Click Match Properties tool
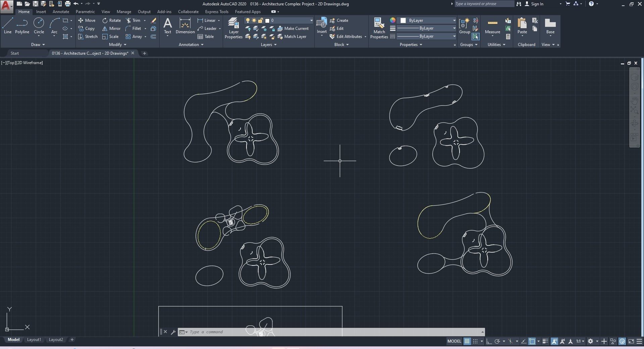Viewport: 644px width, 349px height. click(x=379, y=28)
